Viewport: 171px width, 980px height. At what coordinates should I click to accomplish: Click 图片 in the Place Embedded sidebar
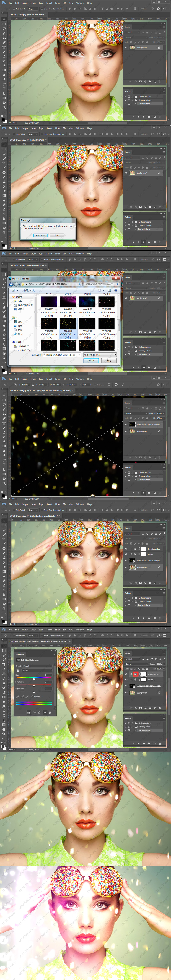click(x=19, y=326)
